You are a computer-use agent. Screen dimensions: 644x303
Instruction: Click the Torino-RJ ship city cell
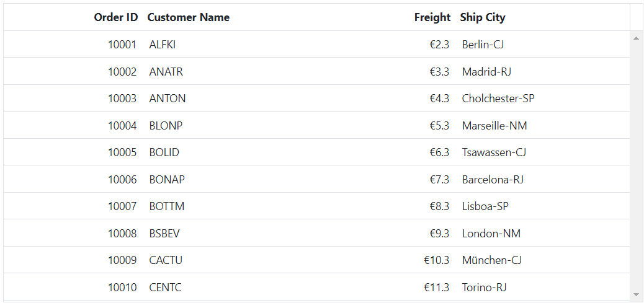pyautogui.click(x=484, y=287)
